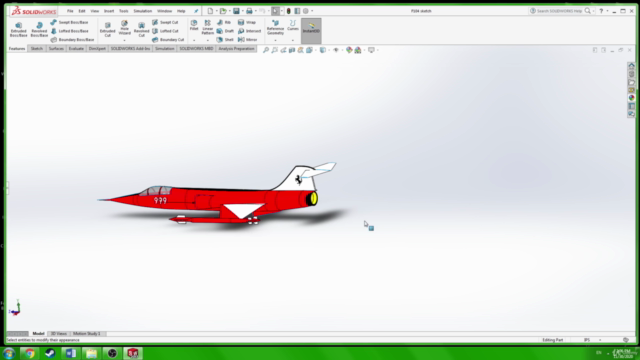640x360 pixels.
Task: Toggle the menu bar pin
Action: coord(196,11)
